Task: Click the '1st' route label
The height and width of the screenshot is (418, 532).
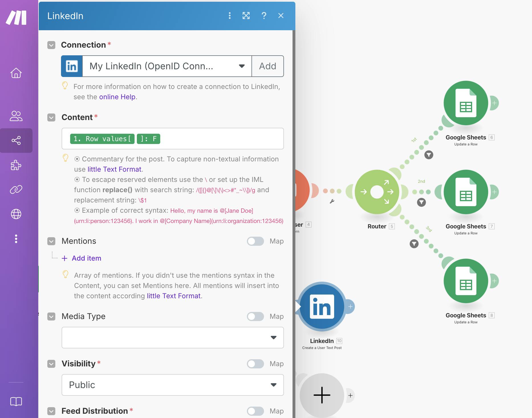Action: (x=414, y=140)
